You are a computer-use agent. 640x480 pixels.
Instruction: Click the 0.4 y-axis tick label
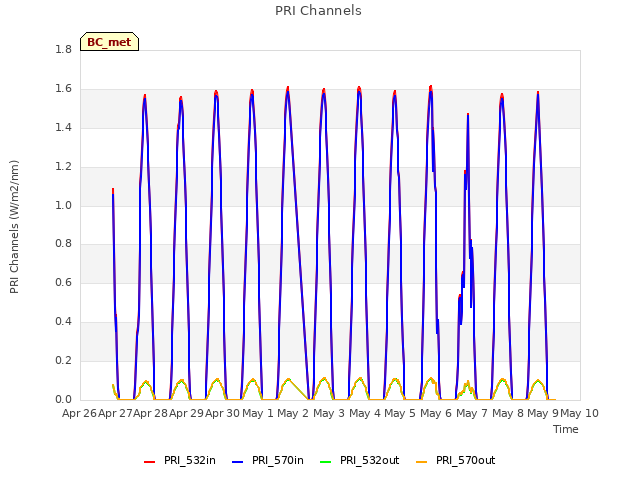(63, 322)
